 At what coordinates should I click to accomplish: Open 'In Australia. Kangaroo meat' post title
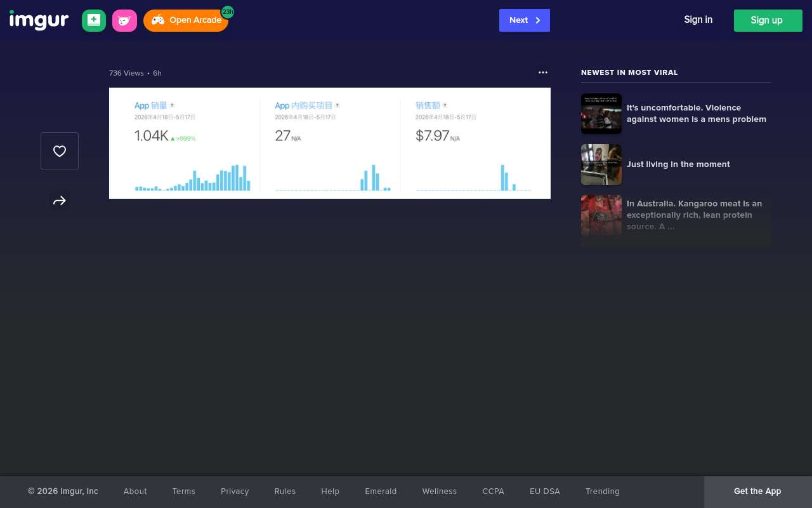click(x=695, y=215)
